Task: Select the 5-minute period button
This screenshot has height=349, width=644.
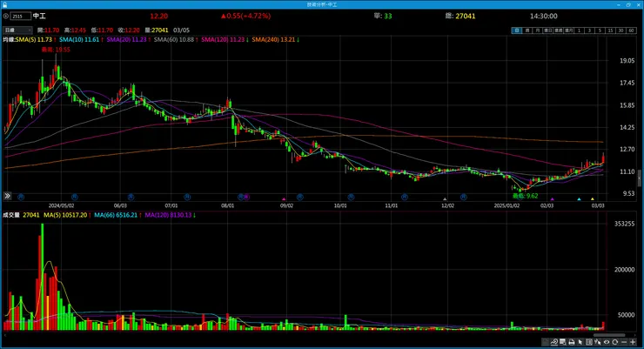Action: point(600,30)
